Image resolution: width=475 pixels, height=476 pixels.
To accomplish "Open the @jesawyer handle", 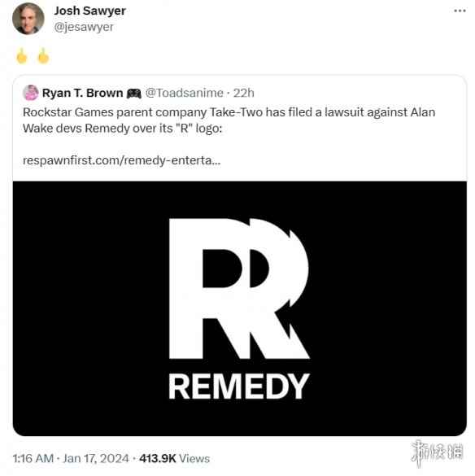I will click(x=84, y=27).
